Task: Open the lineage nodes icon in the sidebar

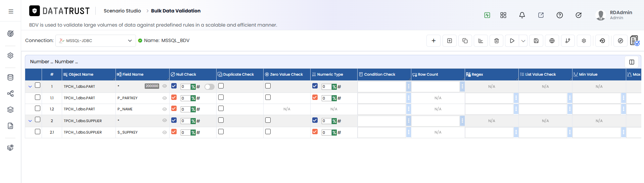Action: pos(10,94)
